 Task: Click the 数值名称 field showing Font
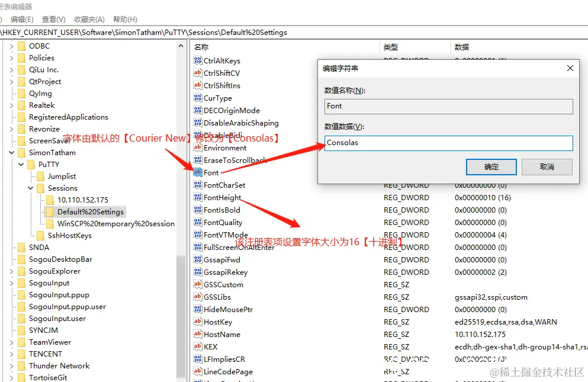(x=448, y=106)
